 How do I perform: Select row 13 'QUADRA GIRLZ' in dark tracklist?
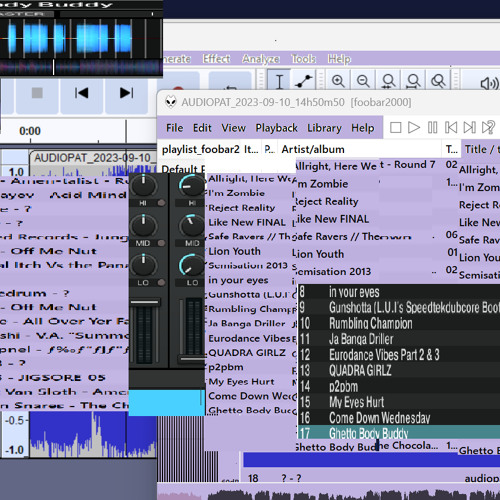(399, 370)
